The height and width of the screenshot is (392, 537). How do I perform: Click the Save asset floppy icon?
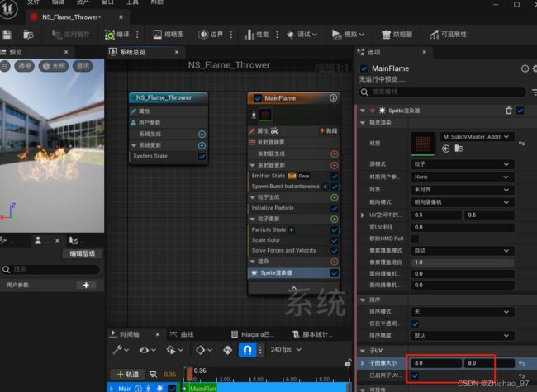tap(7, 34)
